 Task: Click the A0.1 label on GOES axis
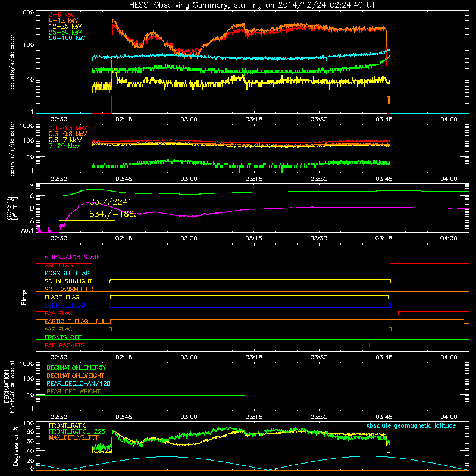27,230
